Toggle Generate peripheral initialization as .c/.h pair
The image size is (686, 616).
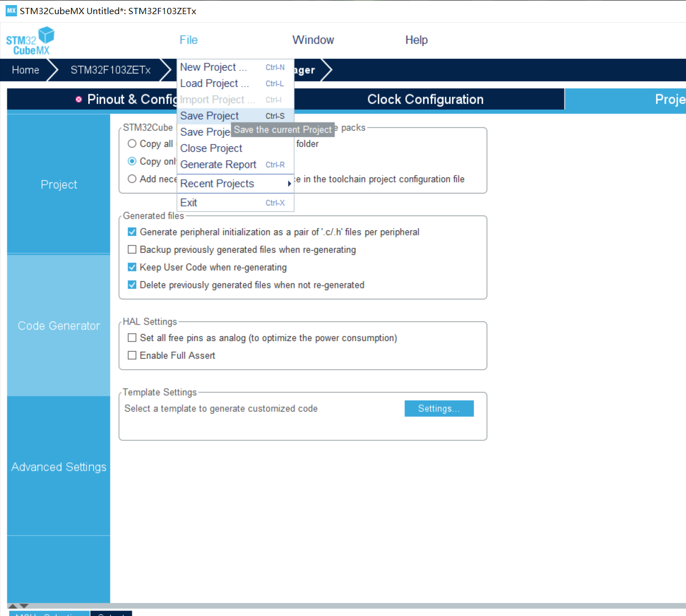(132, 232)
